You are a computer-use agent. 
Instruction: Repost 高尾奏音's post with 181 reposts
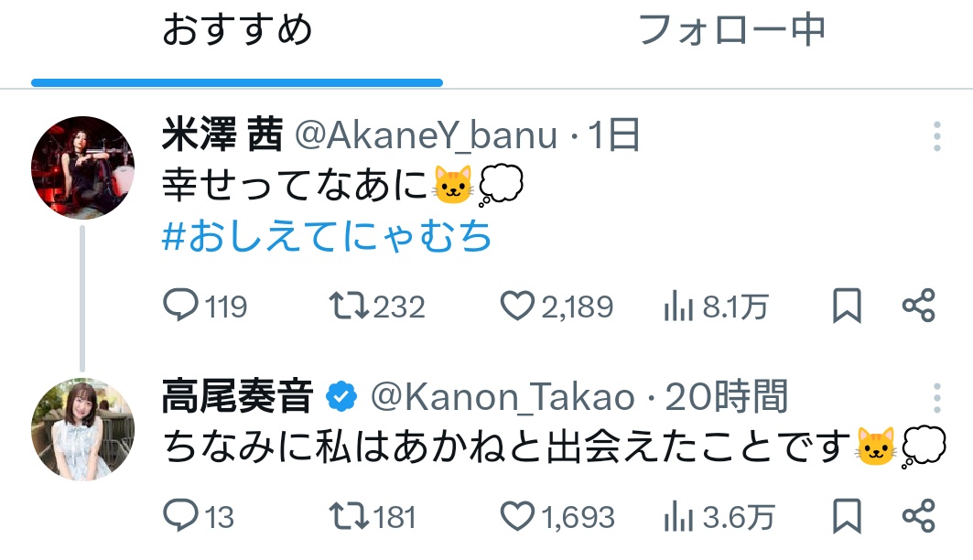(x=349, y=516)
